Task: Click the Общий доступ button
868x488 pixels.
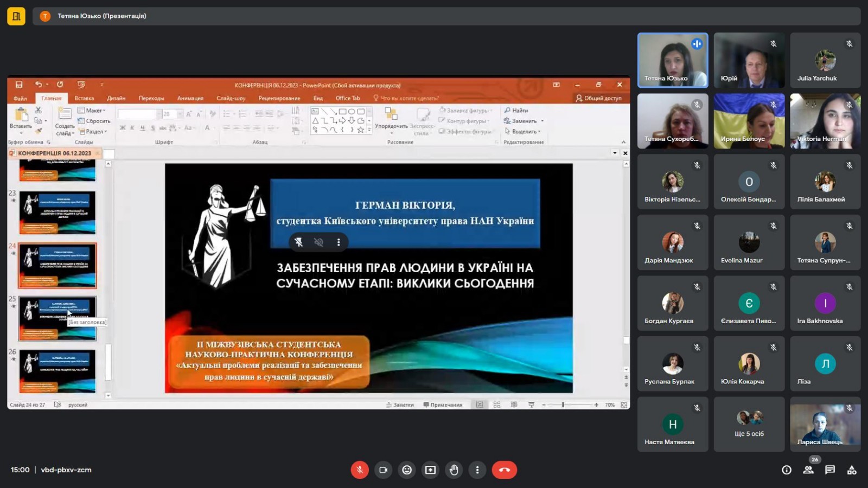Action: pos(599,98)
